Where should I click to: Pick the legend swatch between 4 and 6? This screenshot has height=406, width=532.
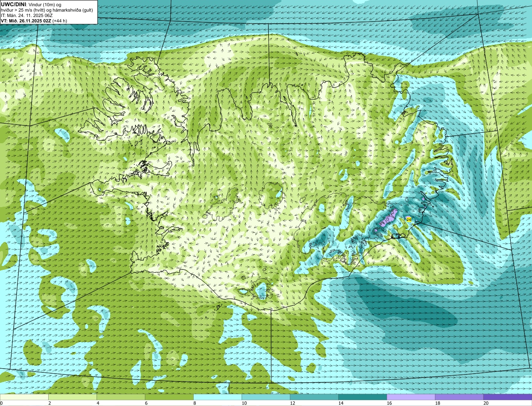pos(121,397)
